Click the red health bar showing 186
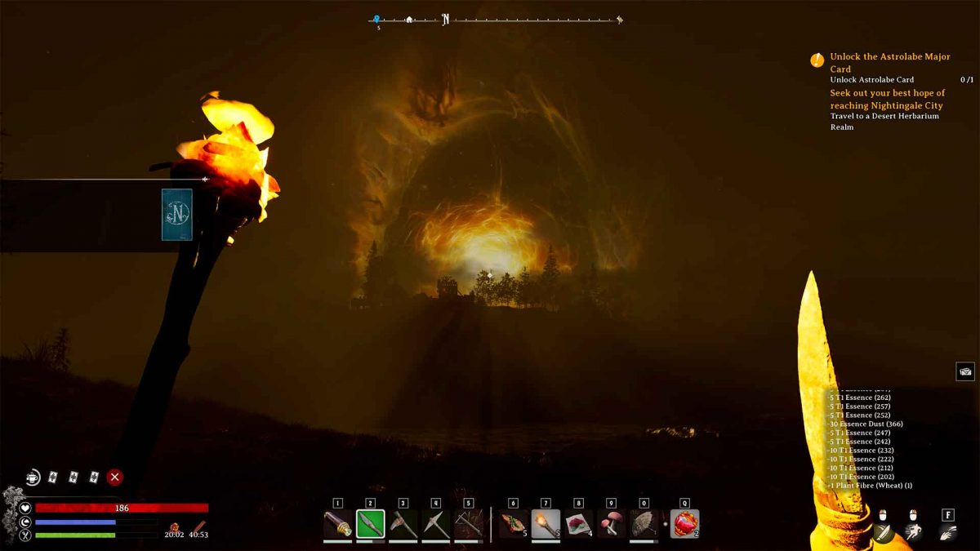The width and height of the screenshot is (980, 551). 121,508
